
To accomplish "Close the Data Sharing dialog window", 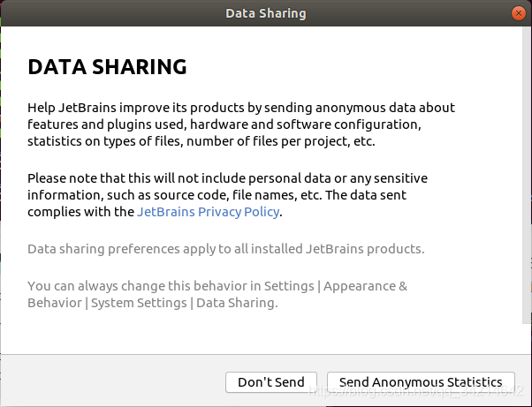I will pyautogui.click(x=517, y=13).
